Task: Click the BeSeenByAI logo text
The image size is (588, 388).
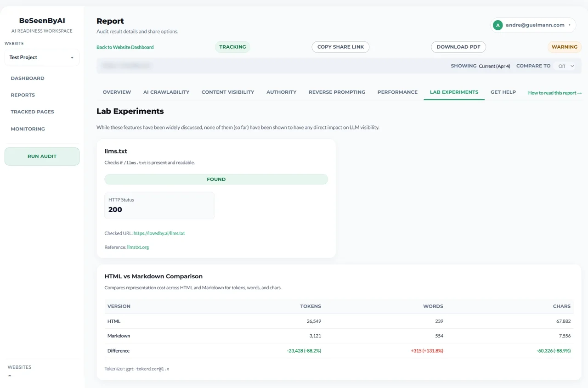Action: click(42, 21)
